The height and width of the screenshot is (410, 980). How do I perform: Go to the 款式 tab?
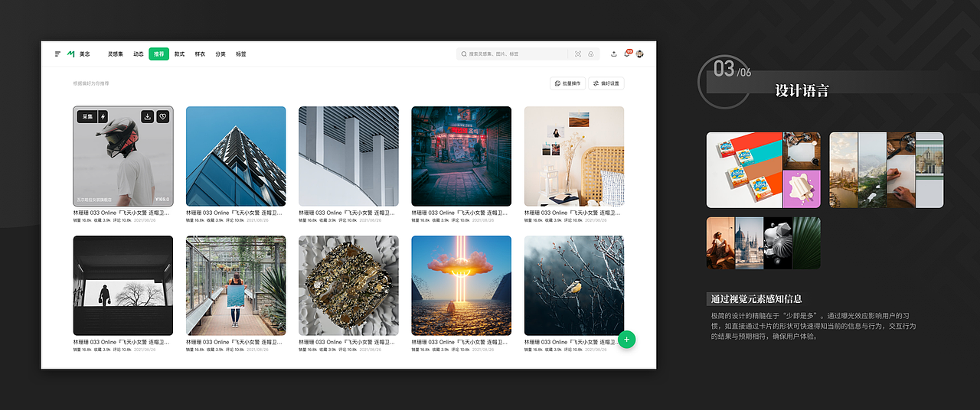pos(179,54)
